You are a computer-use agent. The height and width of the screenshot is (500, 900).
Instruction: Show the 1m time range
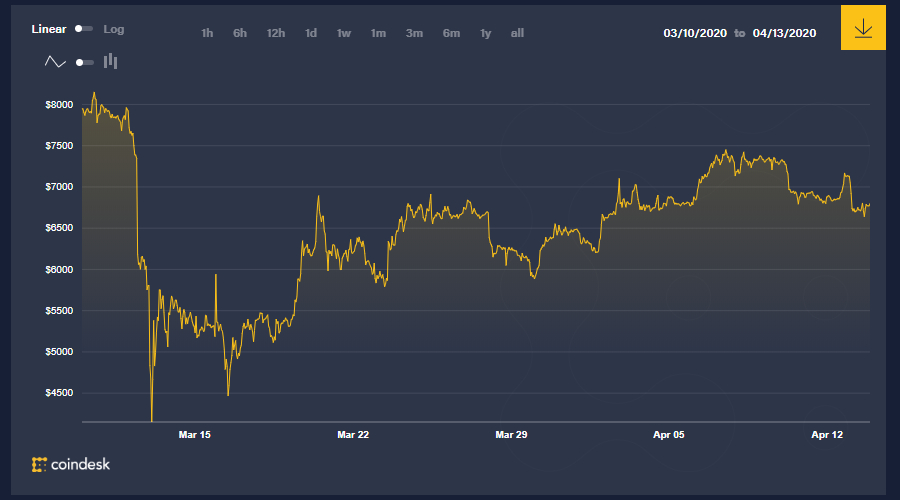pos(378,34)
